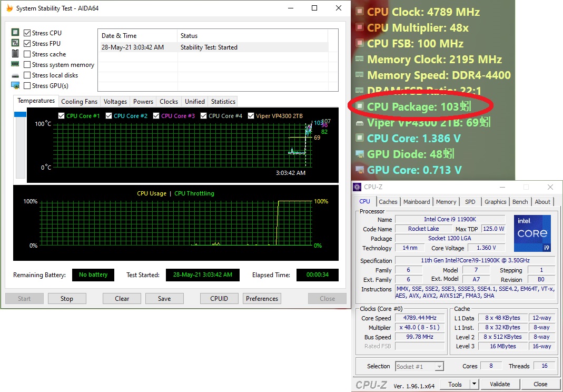The image size is (563, 392).
Task: Enable the Stress CPU checkbox
Action: [27, 33]
